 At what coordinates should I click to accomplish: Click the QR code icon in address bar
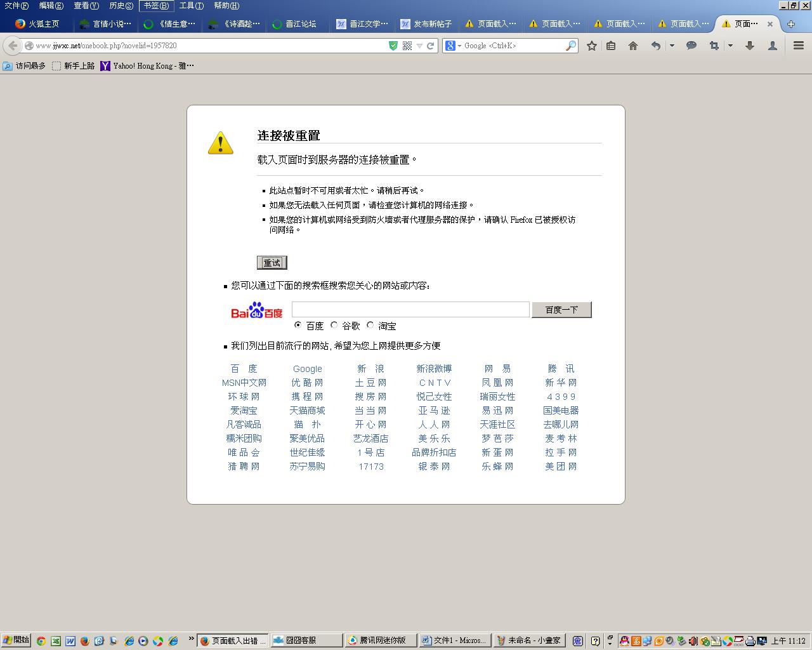point(407,46)
